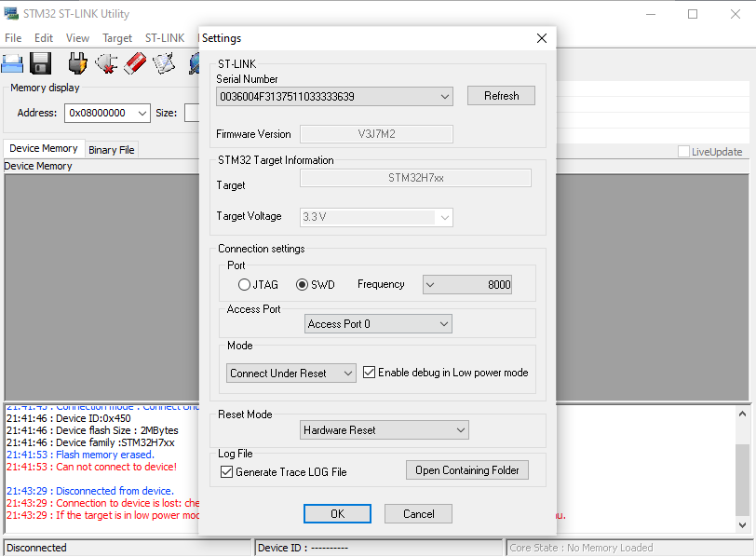
Task: Click the Target STM32H7xx field
Action: pos(415,178)
